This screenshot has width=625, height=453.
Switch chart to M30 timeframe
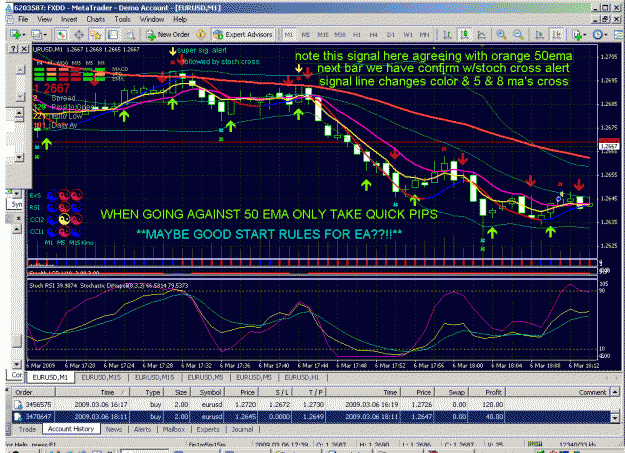coord(340,35)
